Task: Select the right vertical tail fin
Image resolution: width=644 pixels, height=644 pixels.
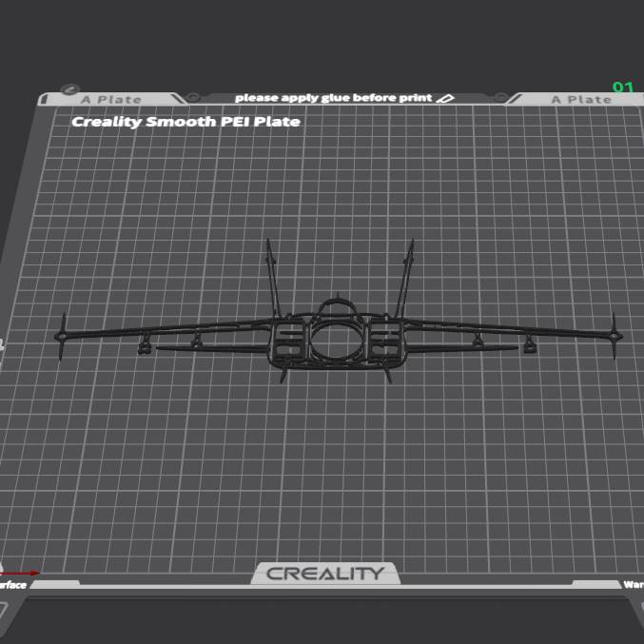Action: point(408,276)
